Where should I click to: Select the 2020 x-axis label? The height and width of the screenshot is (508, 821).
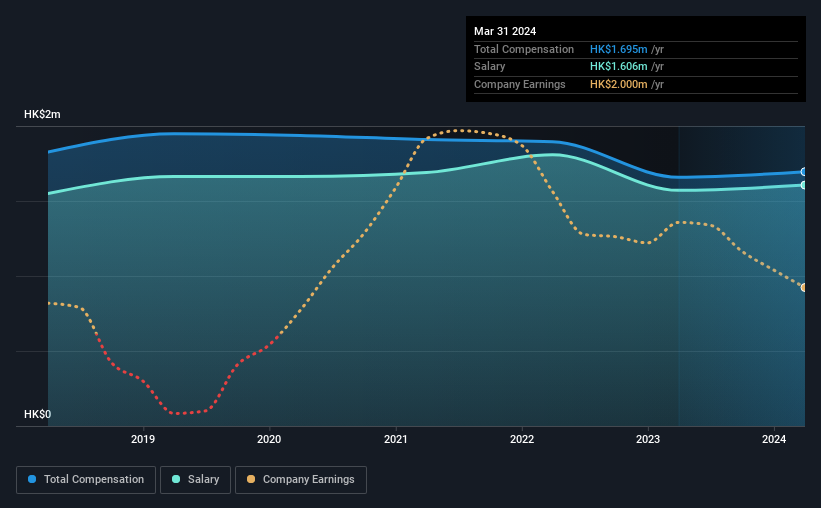pos(269,439)
